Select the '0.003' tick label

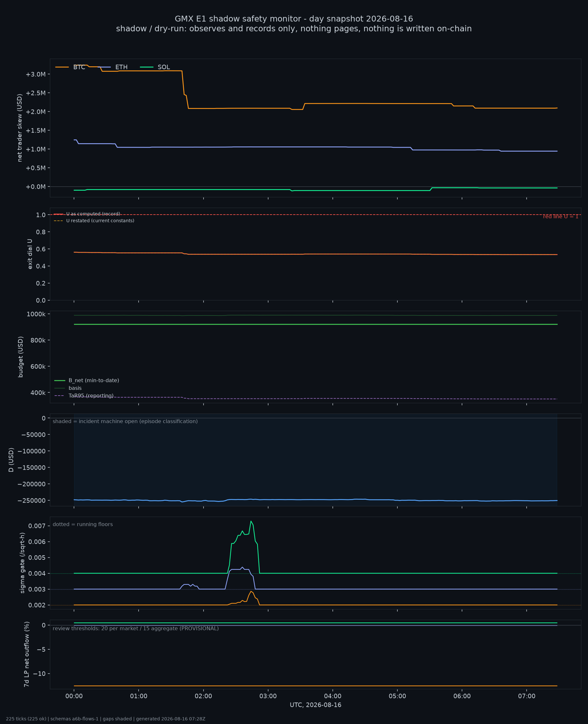tap(37, 590)
